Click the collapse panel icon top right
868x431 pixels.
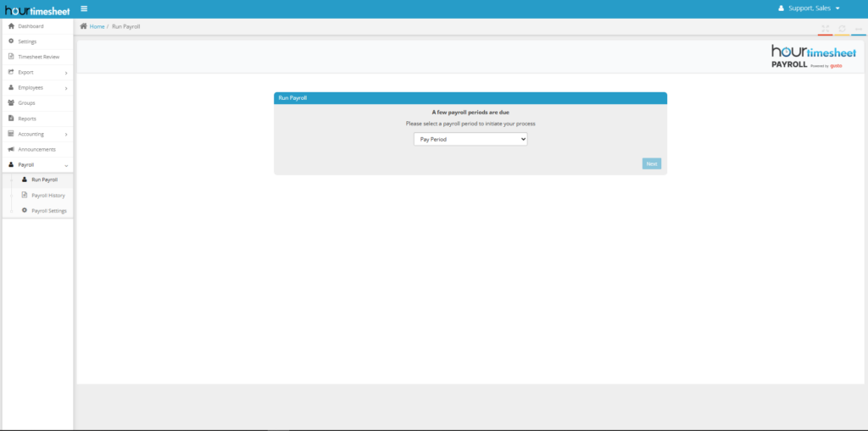tap(859, 28)
